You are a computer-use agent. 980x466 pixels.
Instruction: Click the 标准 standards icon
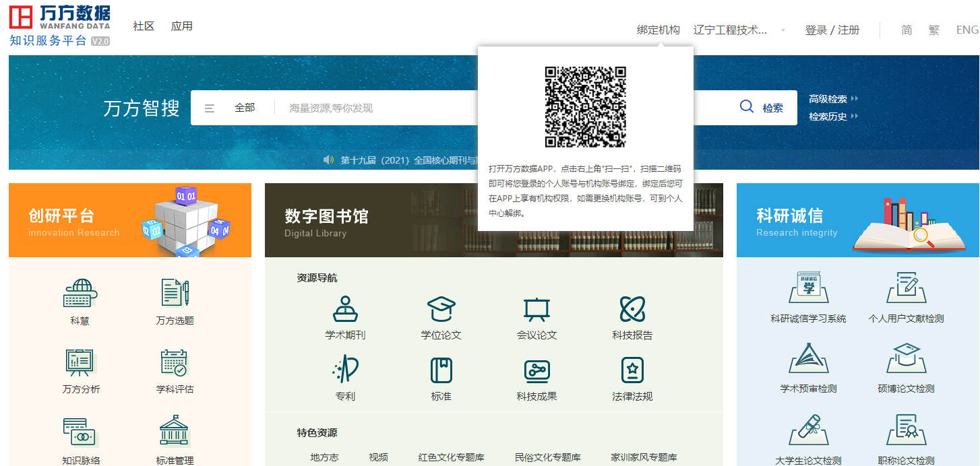(441, 370)
